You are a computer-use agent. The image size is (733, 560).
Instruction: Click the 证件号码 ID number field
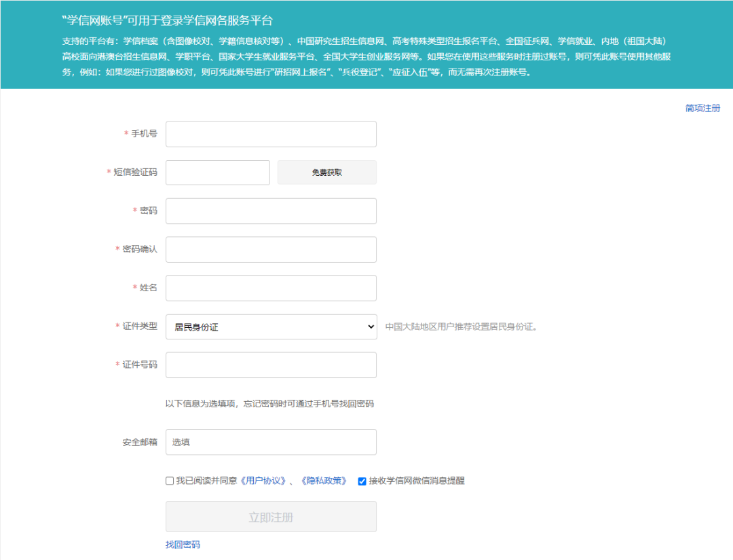click(x=271, y=365)
